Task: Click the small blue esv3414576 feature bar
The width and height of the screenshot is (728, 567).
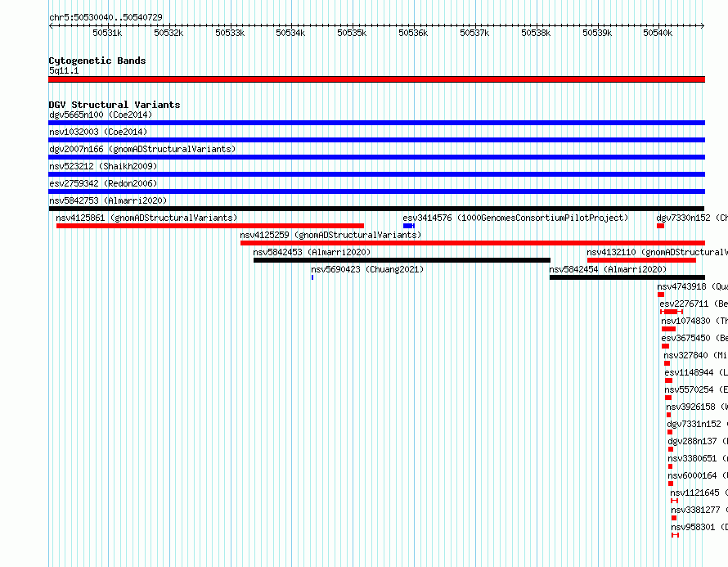Action: (409, 226)
